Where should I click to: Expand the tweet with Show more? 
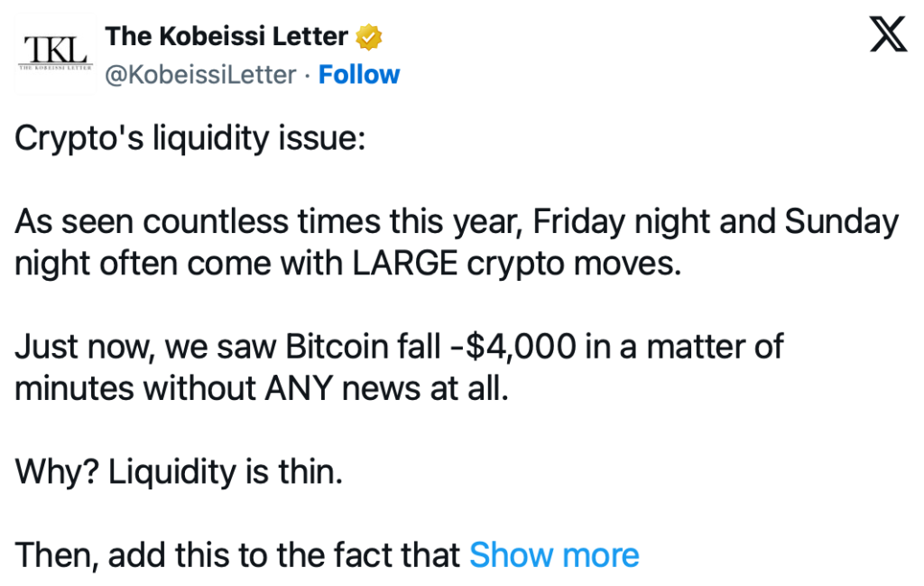coord(553,555)
